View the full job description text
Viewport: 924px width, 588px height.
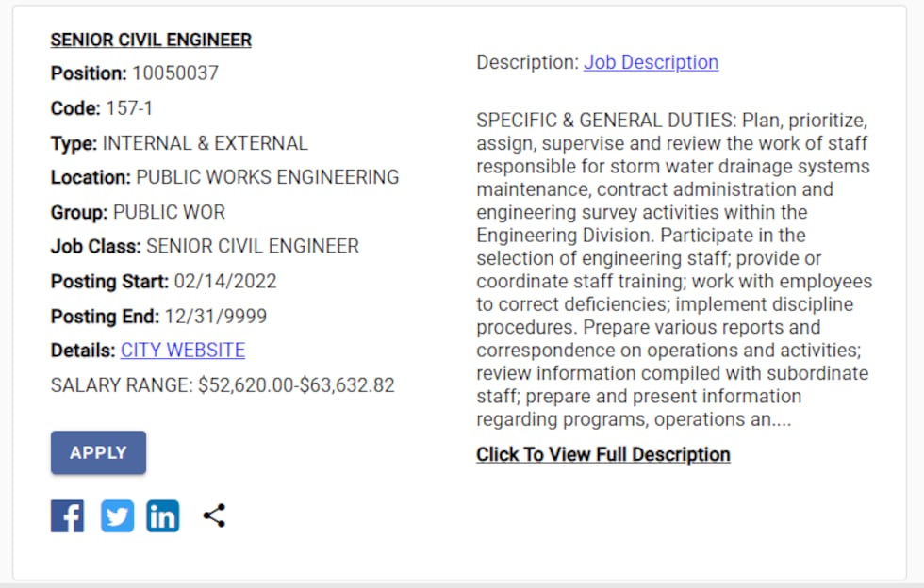click(x=603, y=454)
